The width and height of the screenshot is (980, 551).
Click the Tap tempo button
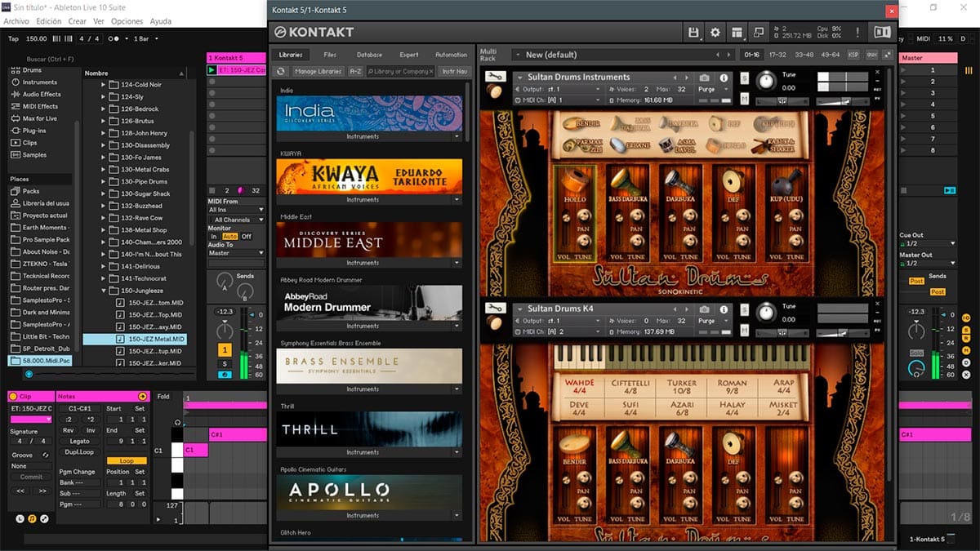click(x=13, y=38)
